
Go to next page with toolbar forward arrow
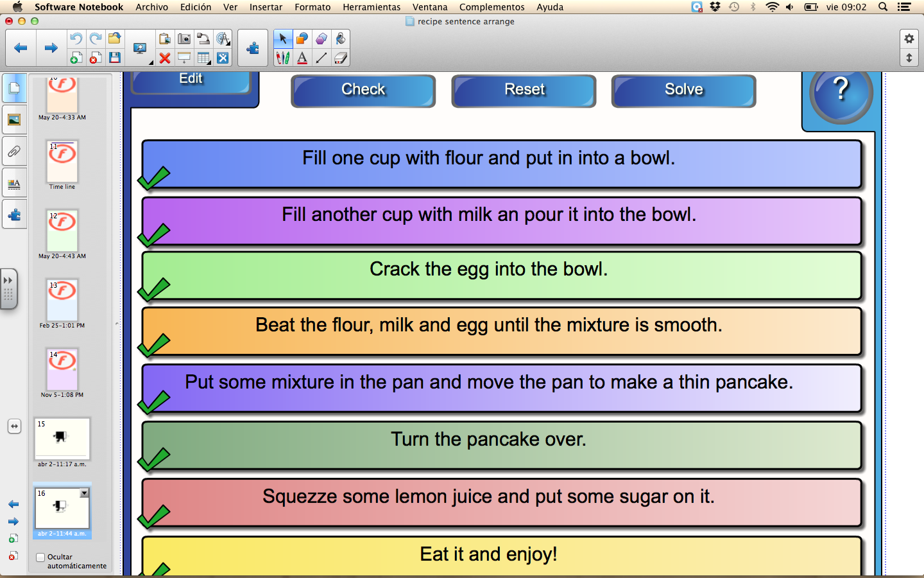pos(51,48)
